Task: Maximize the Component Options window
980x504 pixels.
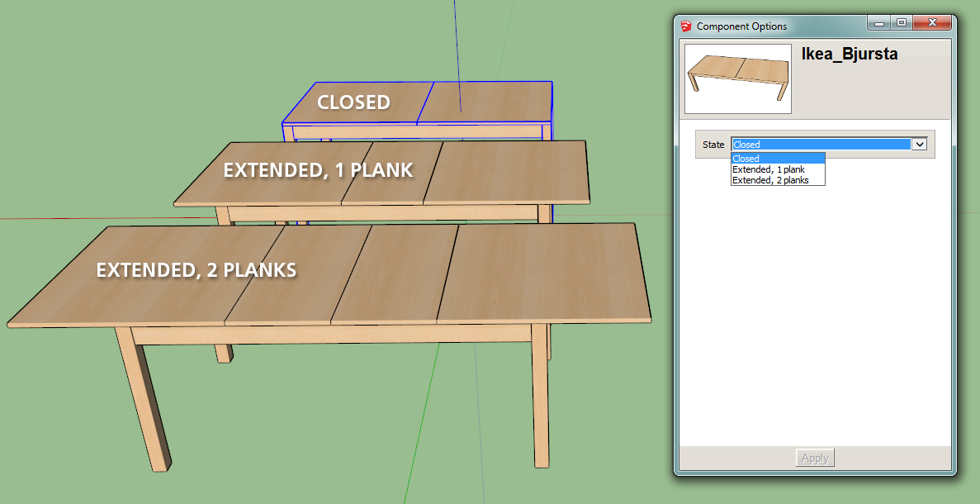Action: [x=902, y=23]
